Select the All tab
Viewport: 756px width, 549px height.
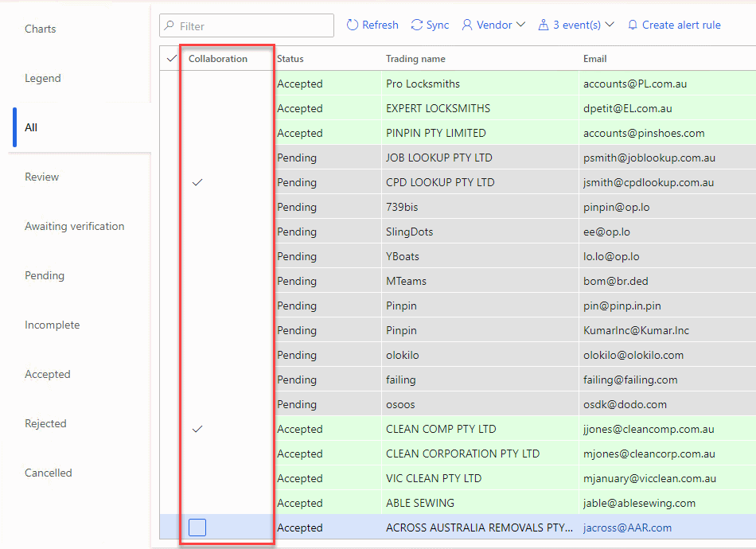(x=31, y=128)
